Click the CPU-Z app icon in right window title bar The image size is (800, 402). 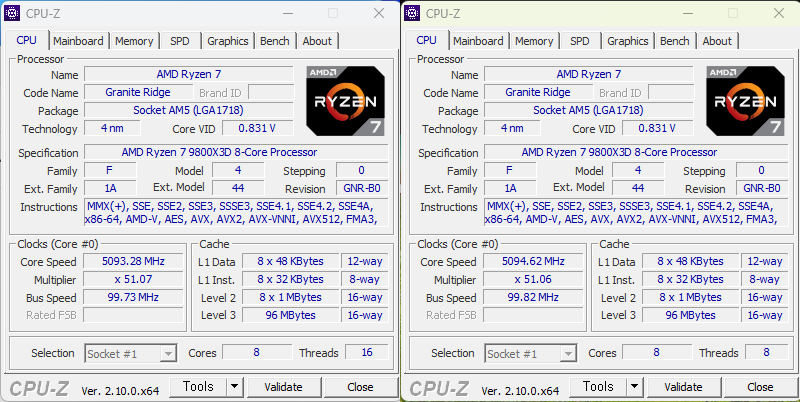click(x=412, y=13)
